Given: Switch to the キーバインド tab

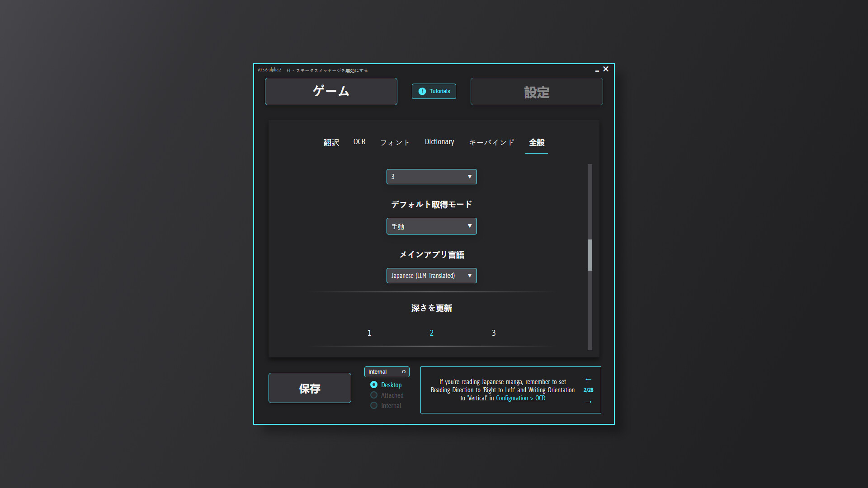Looking at the screenshot, I should coord(491,142).
